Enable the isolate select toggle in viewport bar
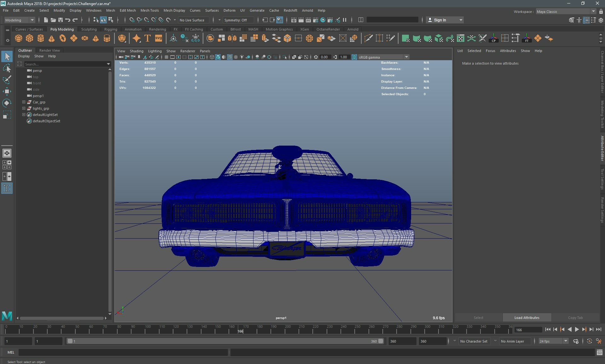Image resolution: width=605 pixels, height=364 pixels. tap(285, 57)
